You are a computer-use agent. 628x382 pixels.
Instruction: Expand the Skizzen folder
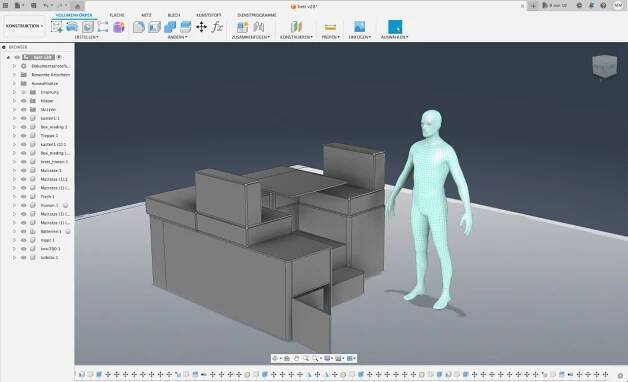14,110
